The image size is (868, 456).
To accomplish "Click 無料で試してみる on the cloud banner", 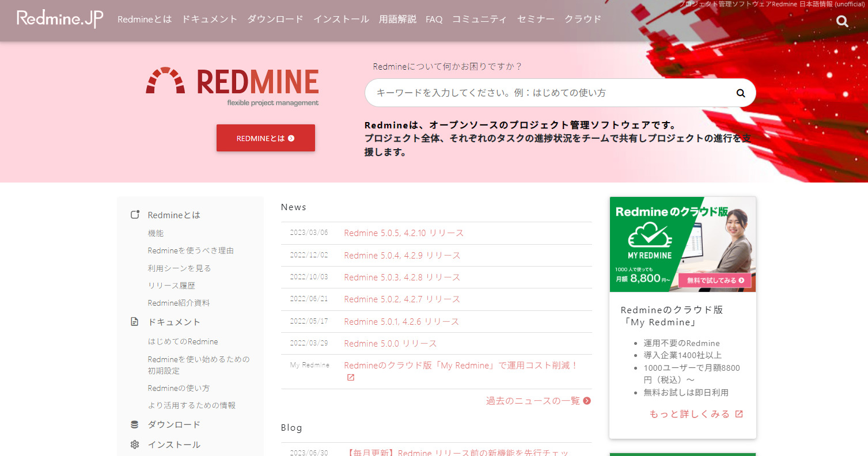I will (715, 280).
